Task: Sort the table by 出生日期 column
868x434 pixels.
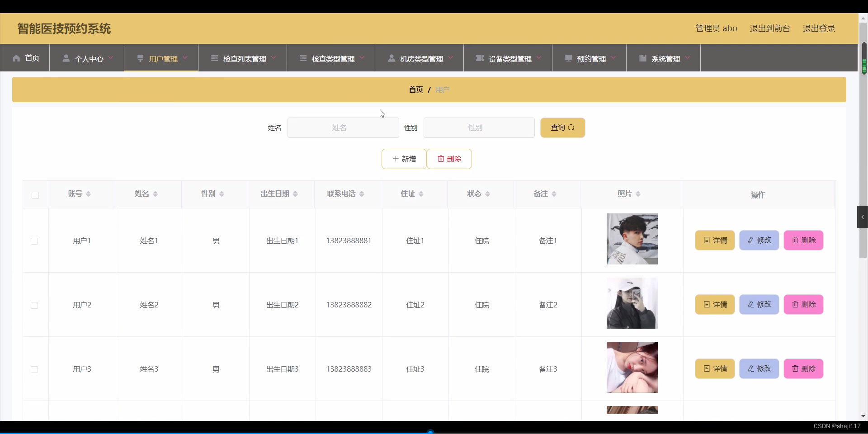Action: click(296, 194)
